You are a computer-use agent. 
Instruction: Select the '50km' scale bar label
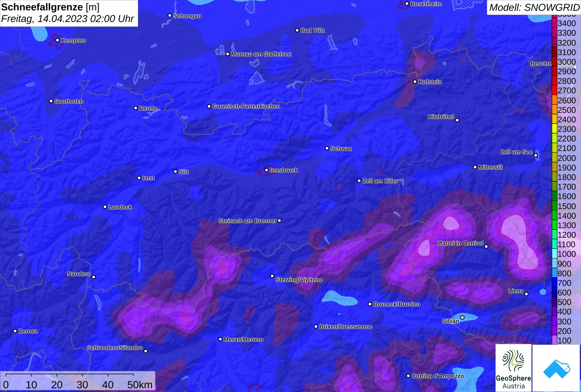pyautogui.click(x=140, y=385)
